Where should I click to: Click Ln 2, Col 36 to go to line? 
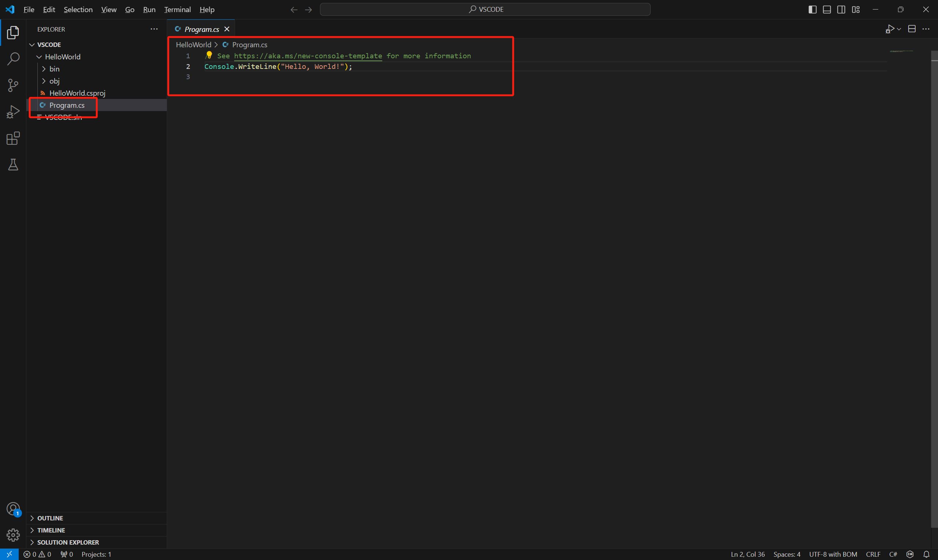point(747,555)
